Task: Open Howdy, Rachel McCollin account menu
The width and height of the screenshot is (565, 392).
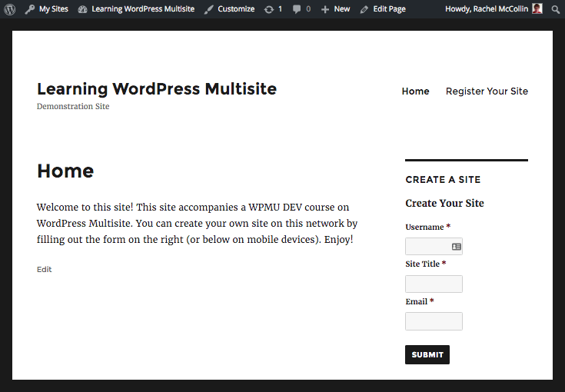Action: click(487, 9)
